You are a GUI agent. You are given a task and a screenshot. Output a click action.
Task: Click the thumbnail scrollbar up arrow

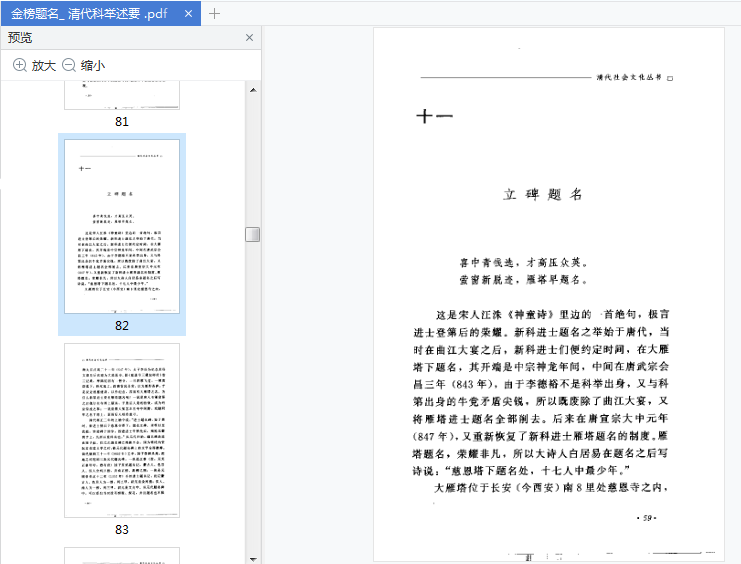pos(253,90)
